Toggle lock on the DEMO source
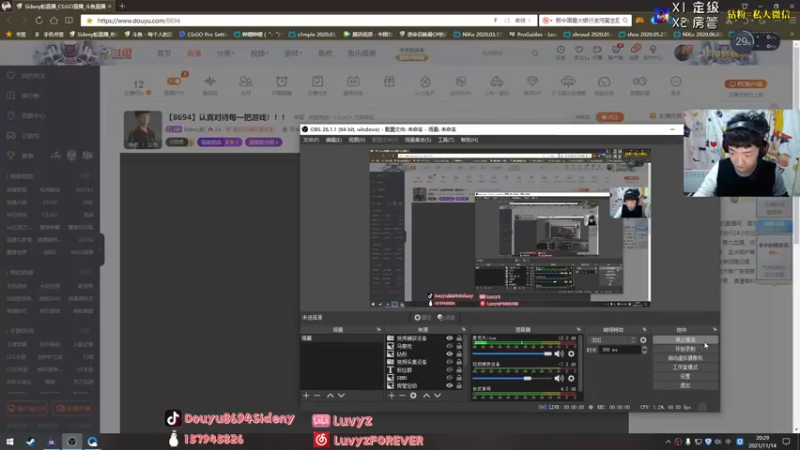 pos(459,378)
